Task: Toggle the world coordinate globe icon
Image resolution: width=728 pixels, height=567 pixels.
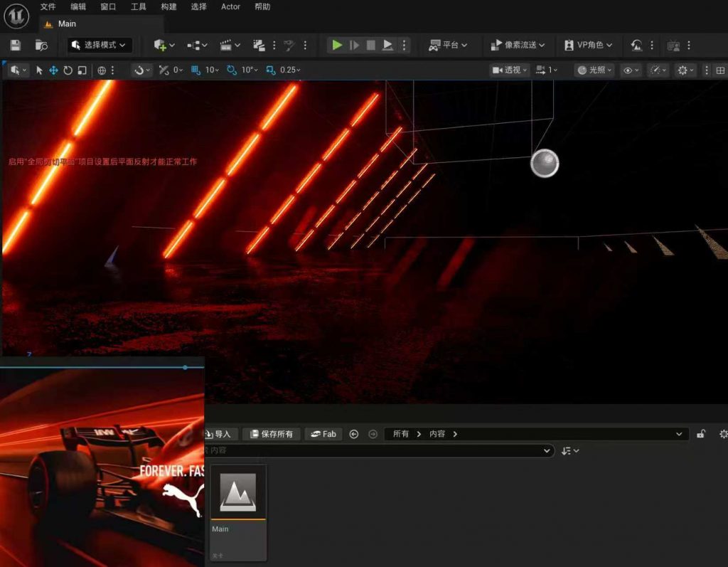Action: [102, 70]
